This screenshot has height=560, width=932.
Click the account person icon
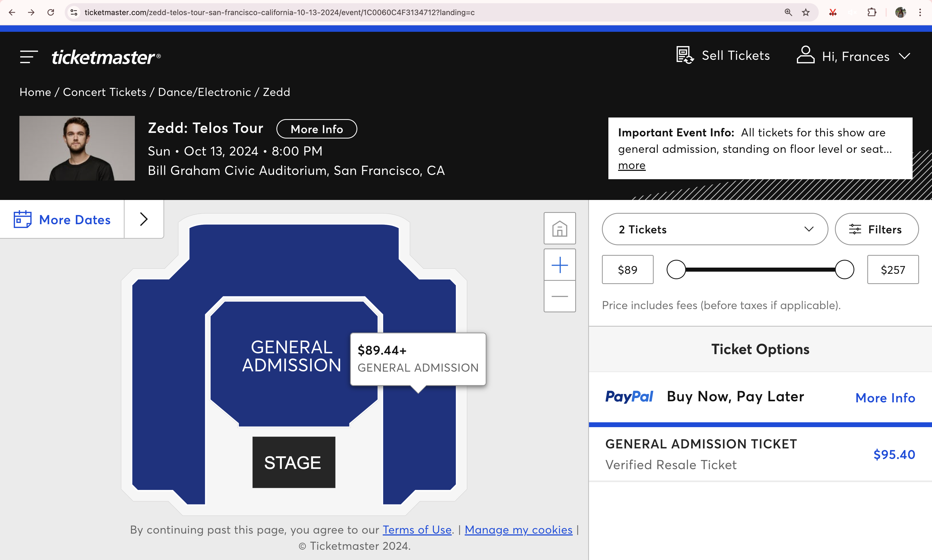tap(805, 55)
